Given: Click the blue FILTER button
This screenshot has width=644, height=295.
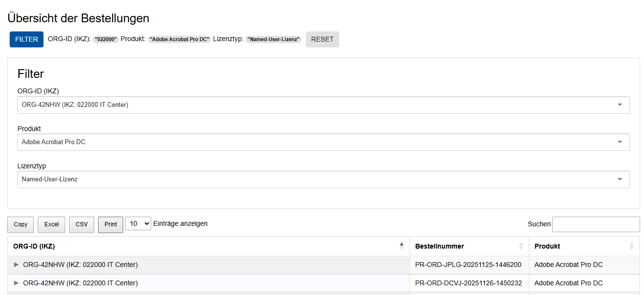Looking at the screenshot, I should pos(27,40).
